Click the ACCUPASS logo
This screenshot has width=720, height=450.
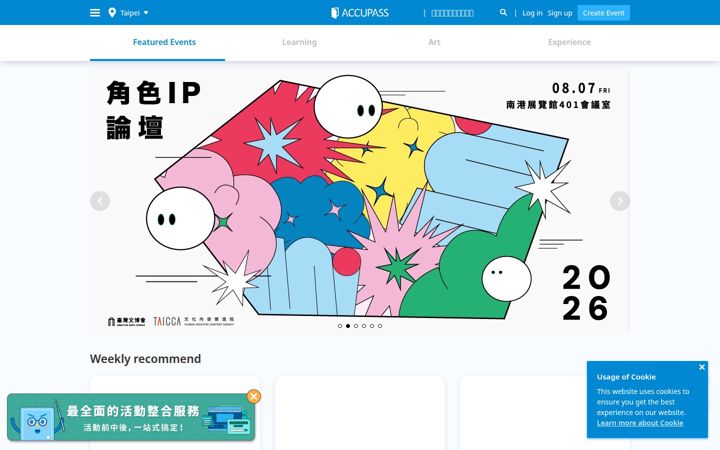tap(360, 13)
